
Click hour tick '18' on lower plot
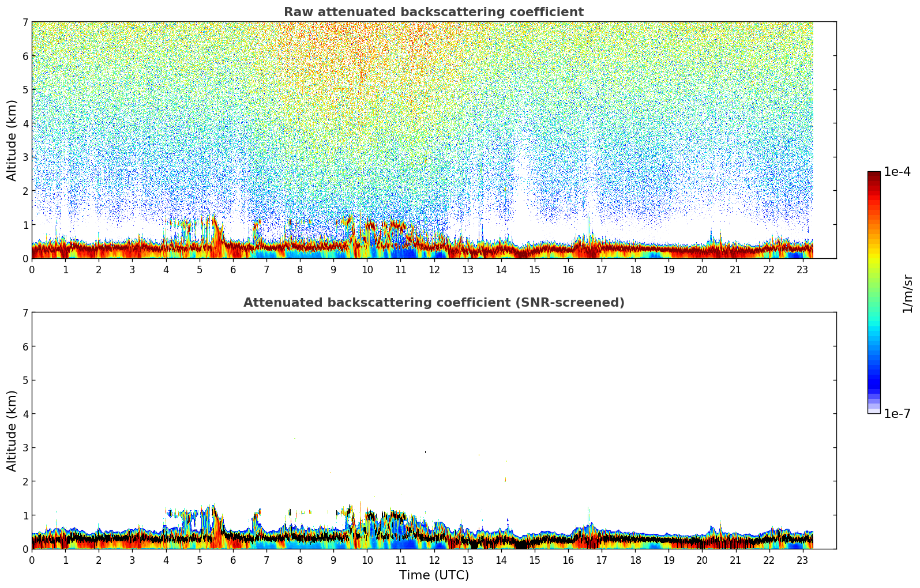coord(635,560)
